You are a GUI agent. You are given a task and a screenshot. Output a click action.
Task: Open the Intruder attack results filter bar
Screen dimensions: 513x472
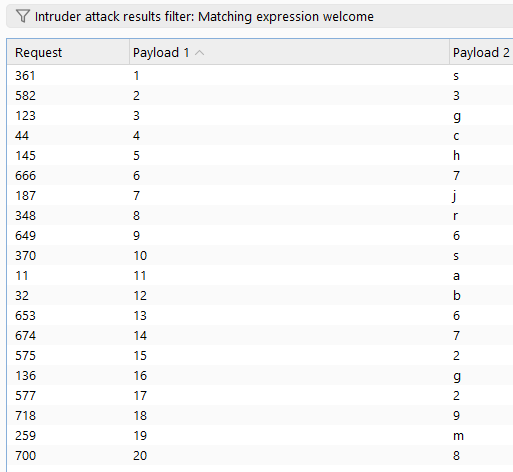pos(260,16)
